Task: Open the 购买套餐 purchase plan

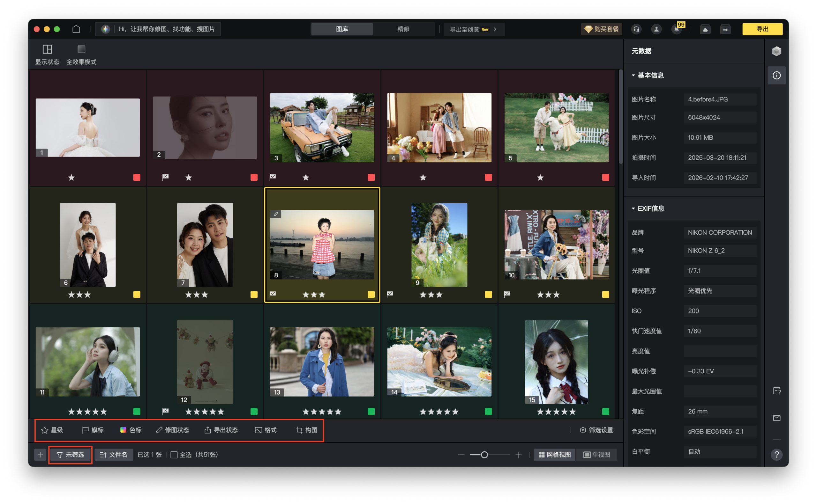Action: [601, 29]
